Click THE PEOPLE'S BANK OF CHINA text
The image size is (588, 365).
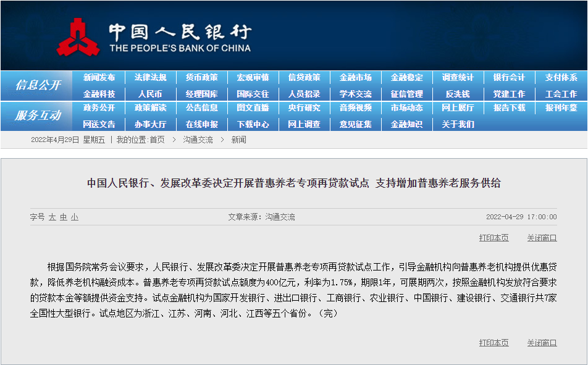click(x=180, y=48)
